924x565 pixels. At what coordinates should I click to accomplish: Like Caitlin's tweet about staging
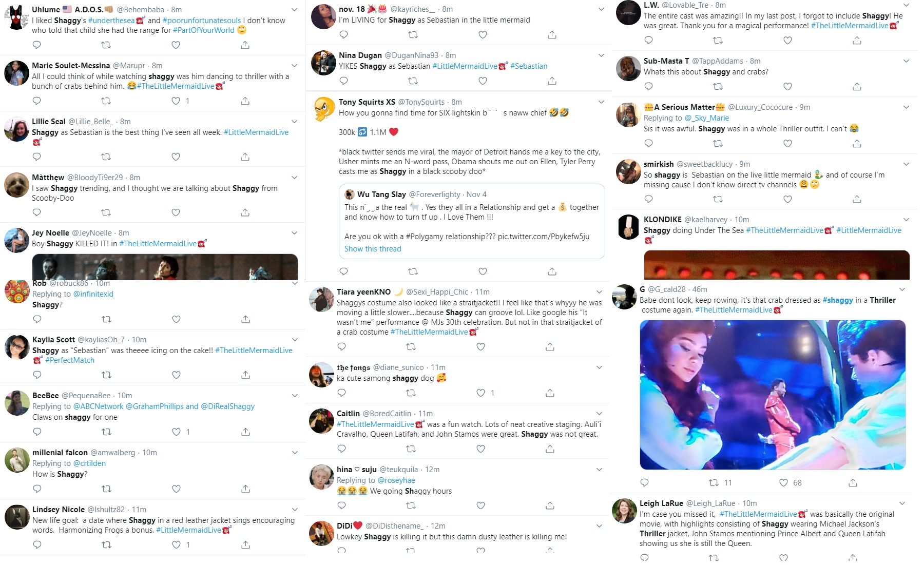tap(480, 449)
